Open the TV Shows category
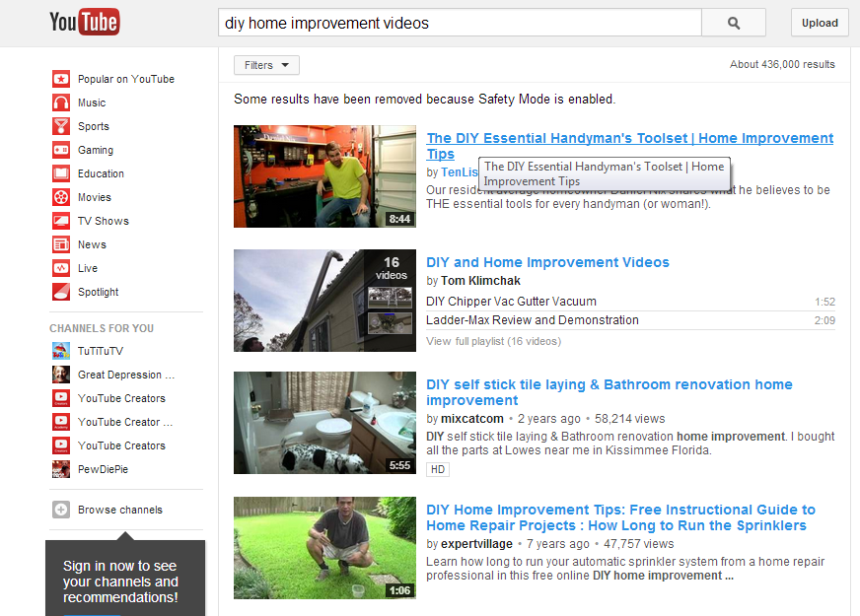This screenshot has width=860, height=616. 104,221
